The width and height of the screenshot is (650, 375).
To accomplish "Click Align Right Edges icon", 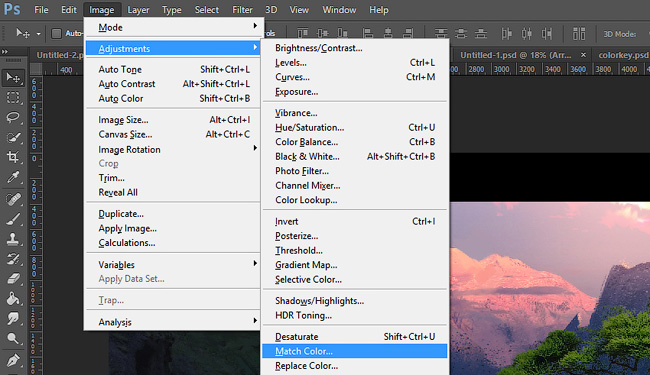I will pos(408,33).
